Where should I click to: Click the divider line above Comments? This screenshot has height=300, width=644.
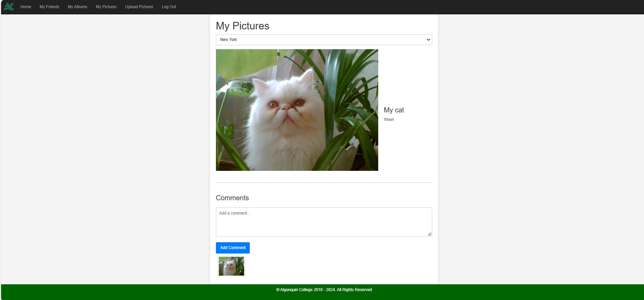pos(324,183)
